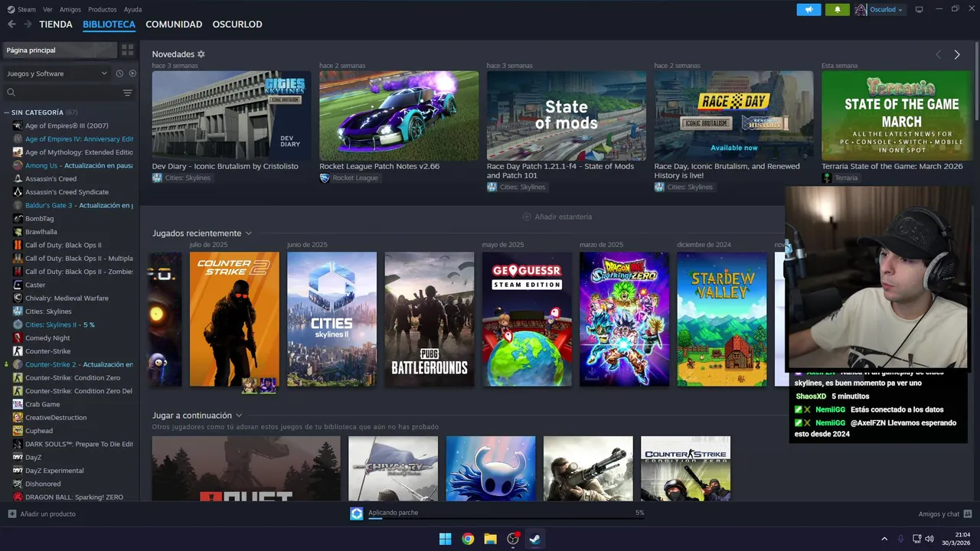Open Steam from the Windows taskbar

pyautogui.click(x=535, y=539)
